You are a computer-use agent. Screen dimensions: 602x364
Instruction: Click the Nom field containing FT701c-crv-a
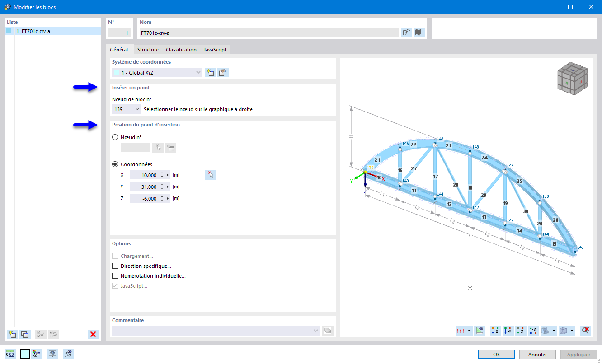[x=269, y=33]
